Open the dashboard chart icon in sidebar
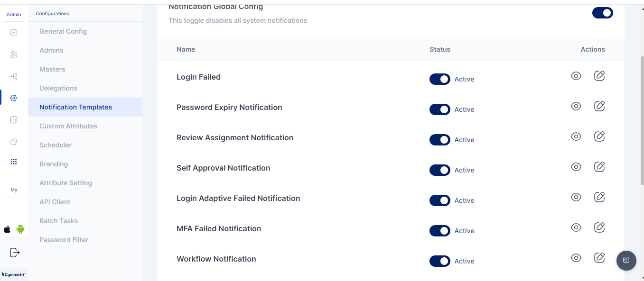 [x=14, y=33]
